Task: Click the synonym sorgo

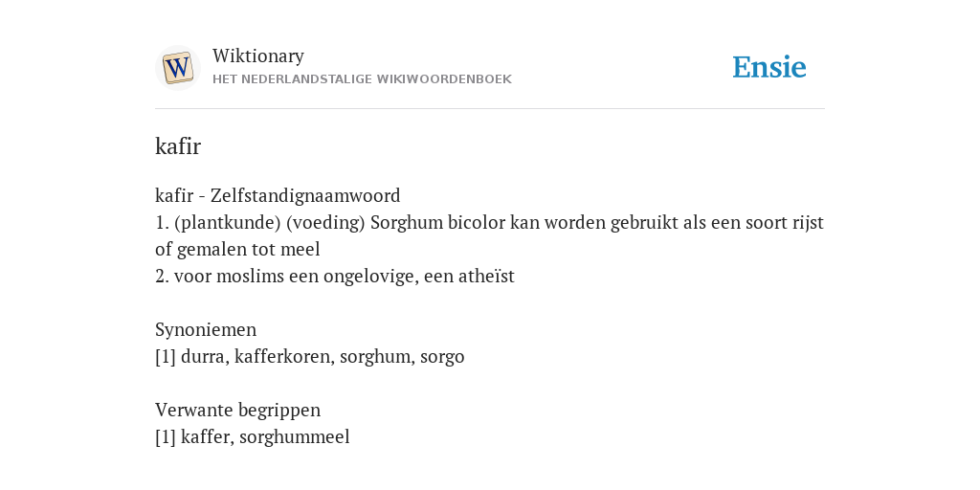Action: click(x=442, y=357)
